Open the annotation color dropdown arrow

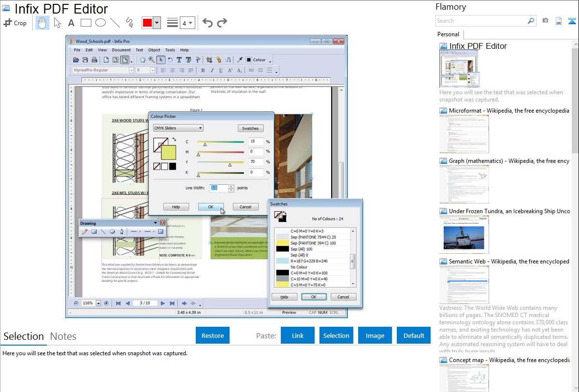(157, 23)
